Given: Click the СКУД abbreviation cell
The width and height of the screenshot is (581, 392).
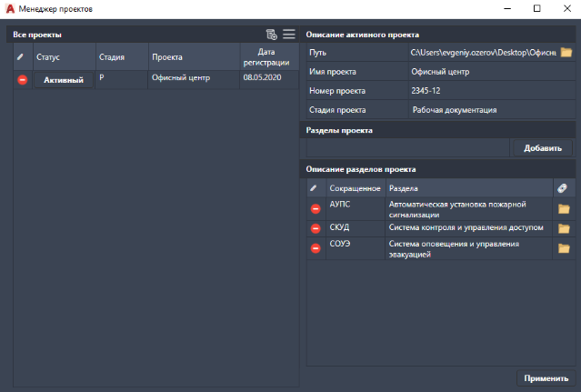Looking at the screenshot, I should [x=356, y=228].
